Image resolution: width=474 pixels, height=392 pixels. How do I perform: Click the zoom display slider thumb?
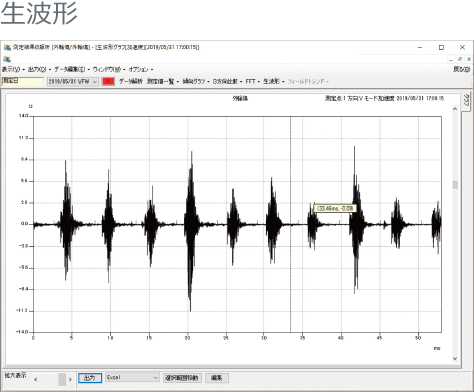point(62,379)
